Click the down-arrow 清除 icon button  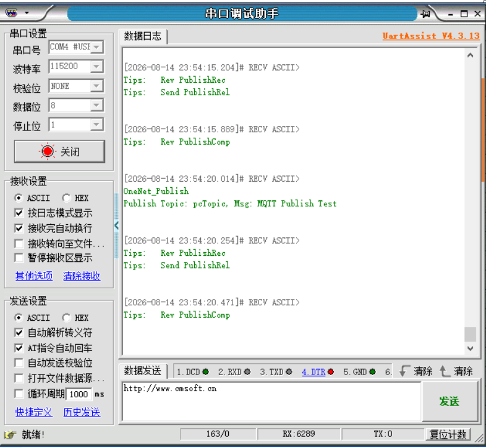coord(416,371)
